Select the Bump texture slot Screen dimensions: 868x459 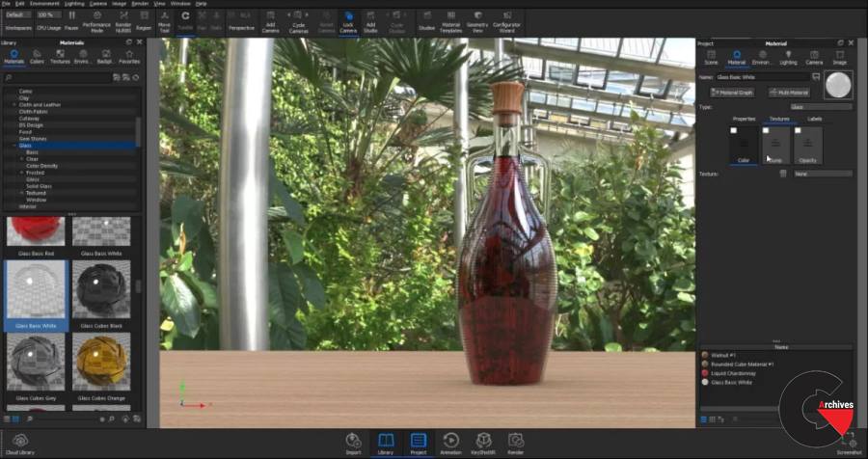point(775,145)
